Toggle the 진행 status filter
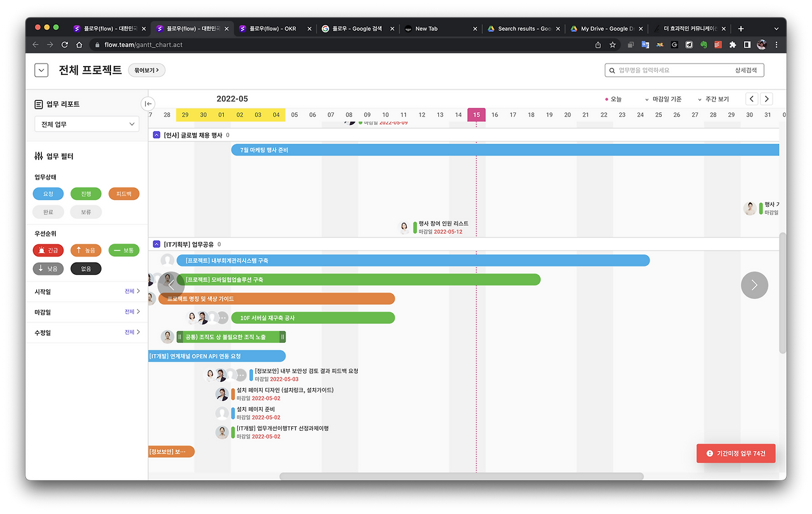The height and width of the screenshot is (514, 812). (x=86, y=194)
